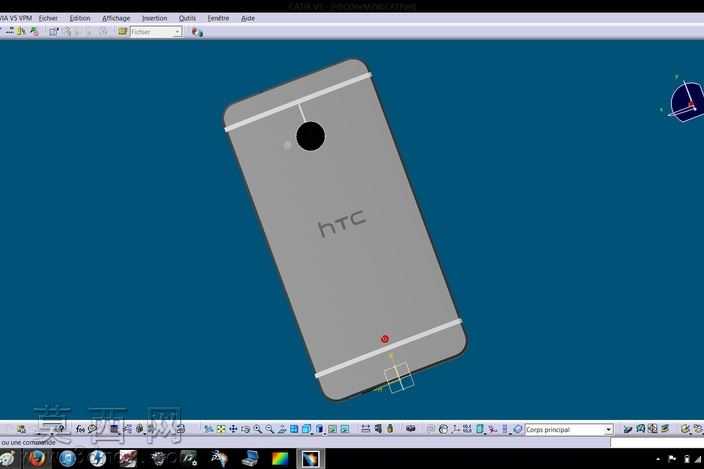Click the striped layers icon in right toolbar group
704x469 pixels.
[x=664, y=429]
